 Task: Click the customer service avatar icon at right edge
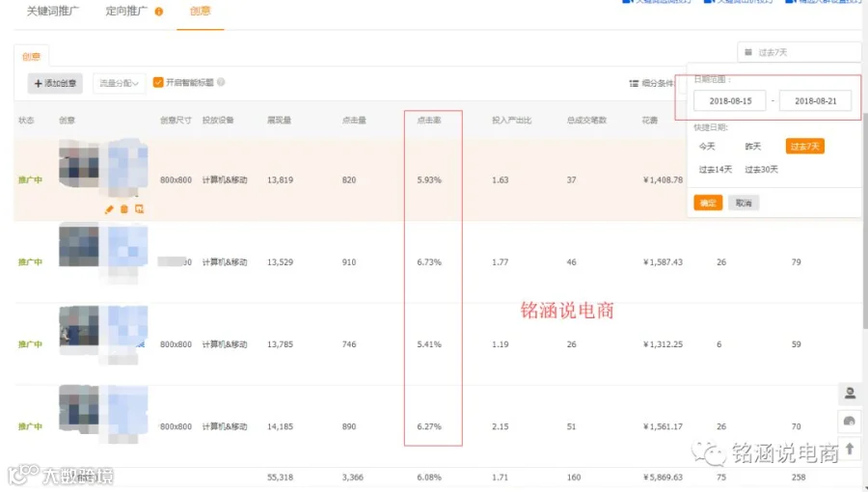[850, 394]
